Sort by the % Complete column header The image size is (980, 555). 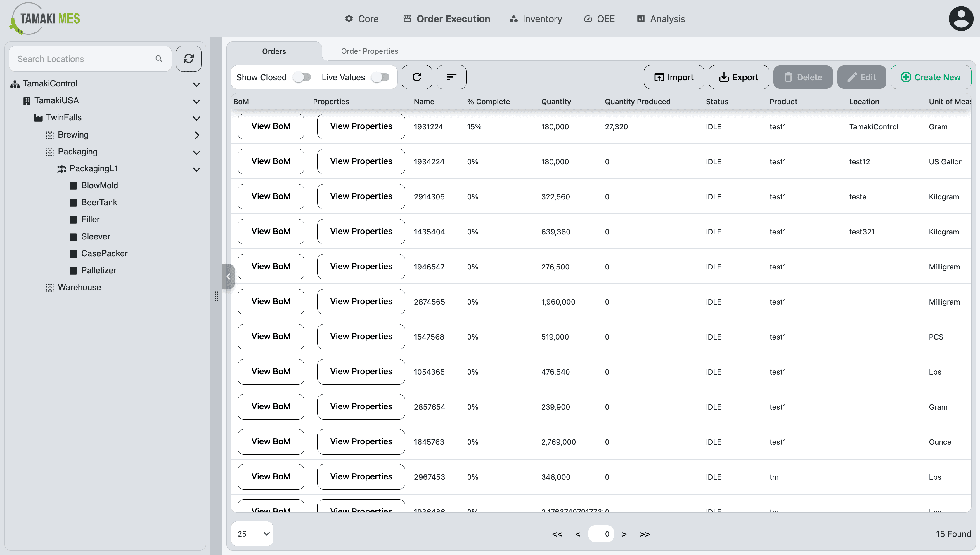(488, 101)
